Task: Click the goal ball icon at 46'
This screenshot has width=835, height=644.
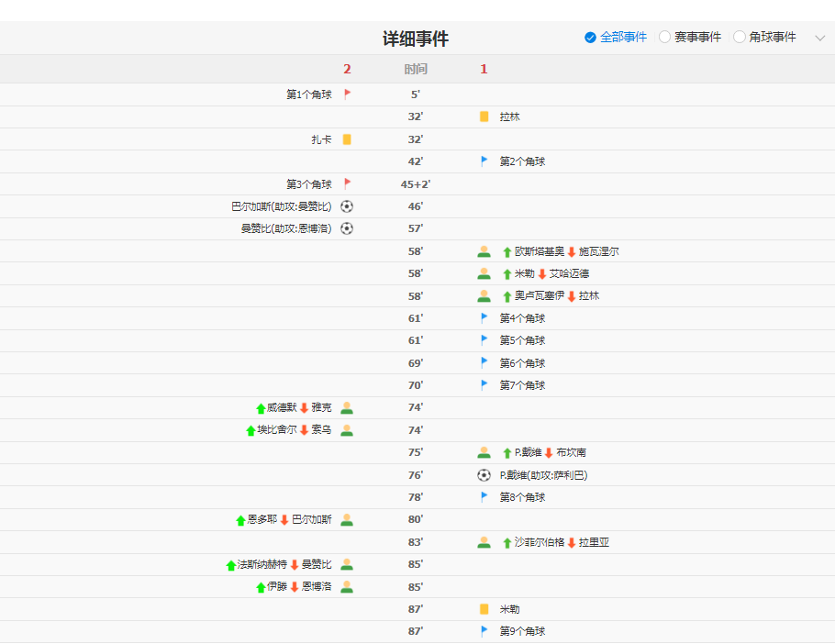Action: coord(347,206)
